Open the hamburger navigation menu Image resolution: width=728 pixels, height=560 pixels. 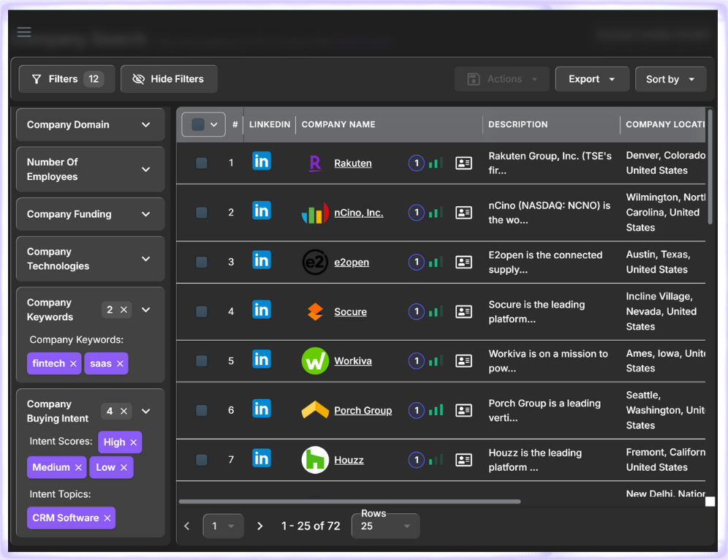coord(24,32)
